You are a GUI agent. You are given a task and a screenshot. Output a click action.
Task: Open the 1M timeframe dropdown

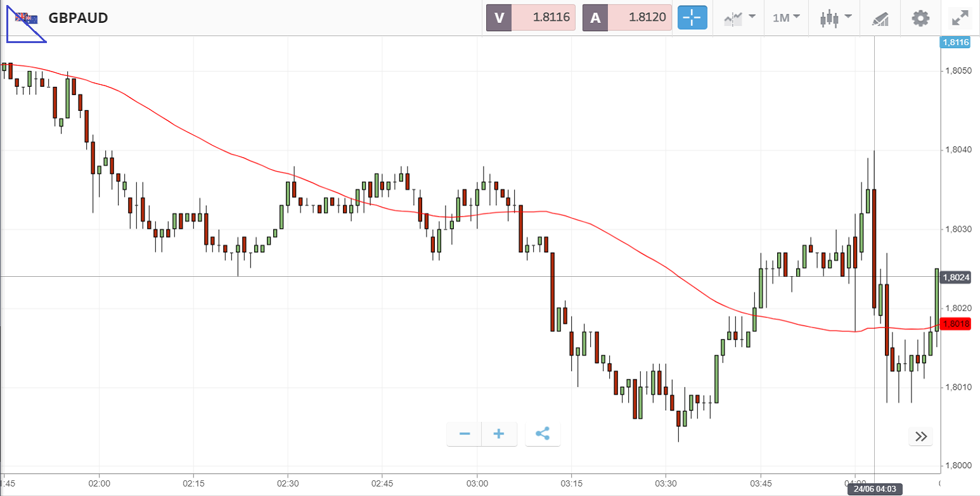point(786,18)
